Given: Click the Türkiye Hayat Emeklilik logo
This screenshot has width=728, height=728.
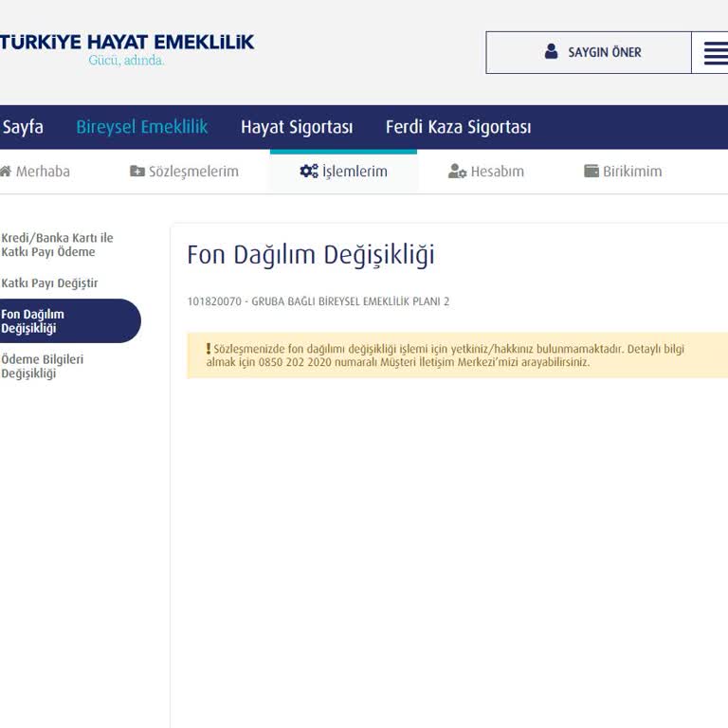Looking at the screenshot, I should coord(127,48).
